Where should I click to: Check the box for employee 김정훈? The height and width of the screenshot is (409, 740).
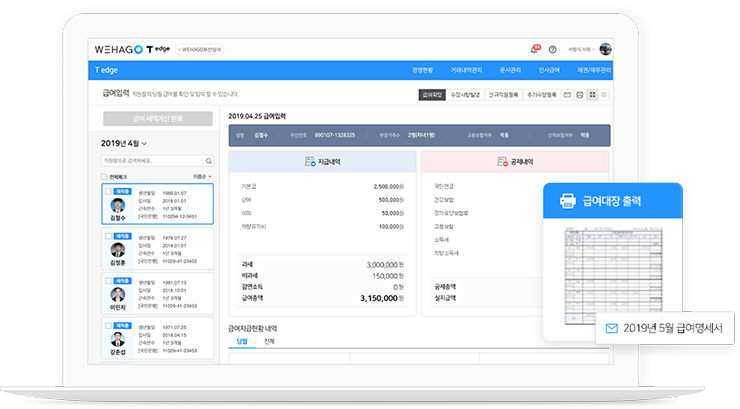pos(109,235)
